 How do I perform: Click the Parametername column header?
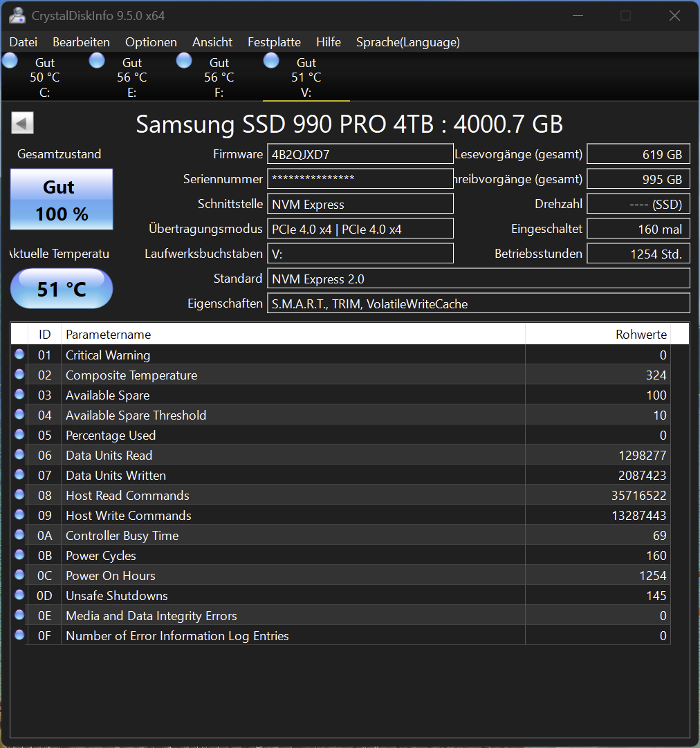pyautogui.click(x=293, y=334)
